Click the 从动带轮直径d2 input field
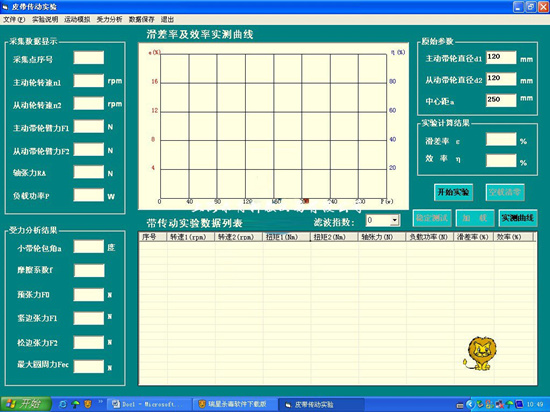550x412 pixels. [x=501, y=79]
